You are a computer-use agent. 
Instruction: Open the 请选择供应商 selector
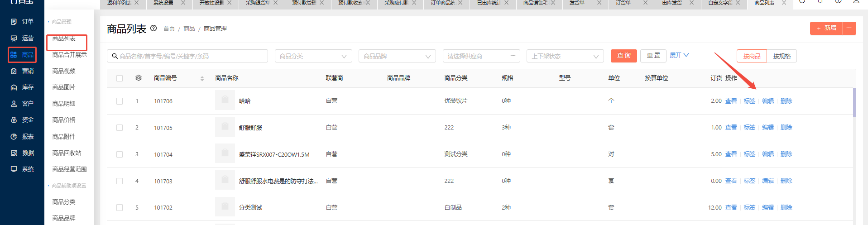[x=481, y=56]
